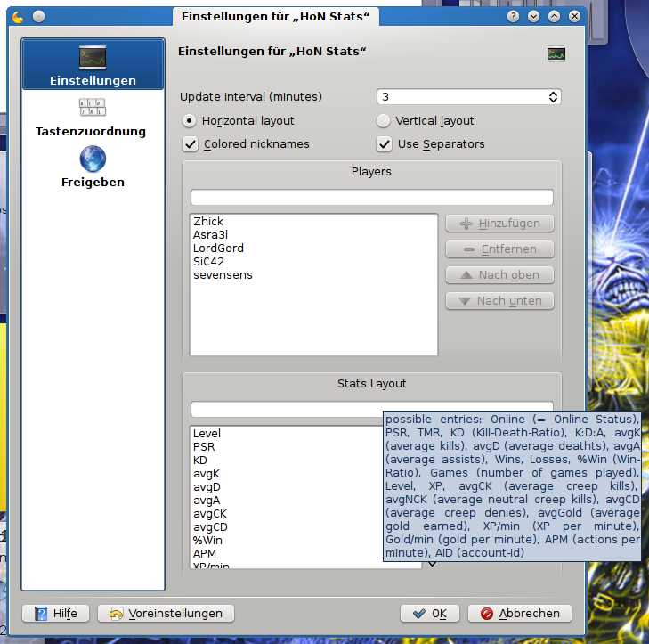This screenshot has height=644, width=649.
Task: Click Nach oben to move player up
Action: coord(499,275)
